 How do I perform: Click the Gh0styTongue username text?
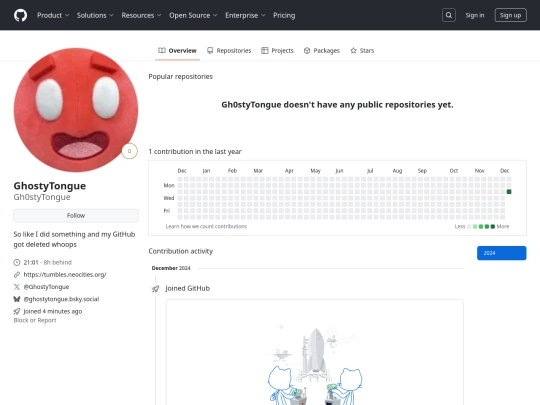(42, 197)
